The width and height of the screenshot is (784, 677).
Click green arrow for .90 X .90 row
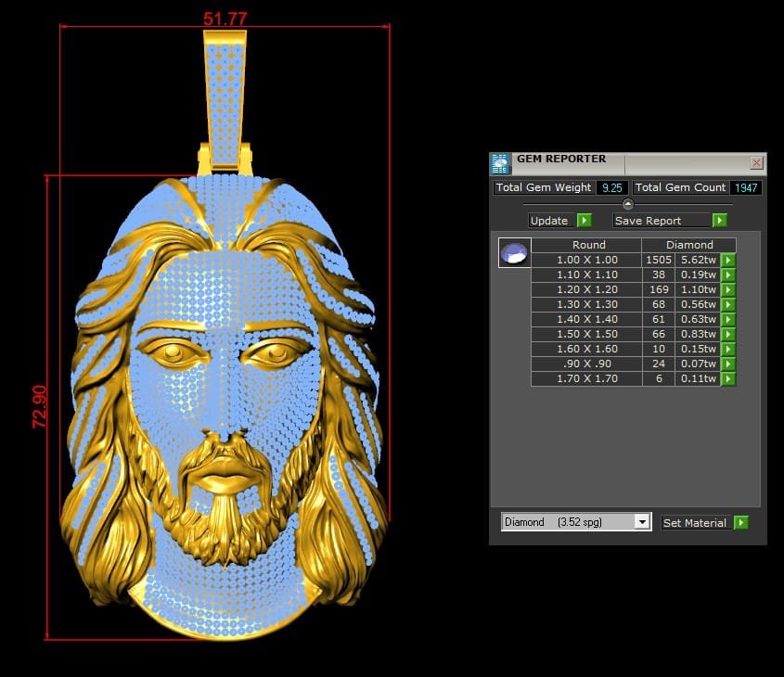click(728, 364)
